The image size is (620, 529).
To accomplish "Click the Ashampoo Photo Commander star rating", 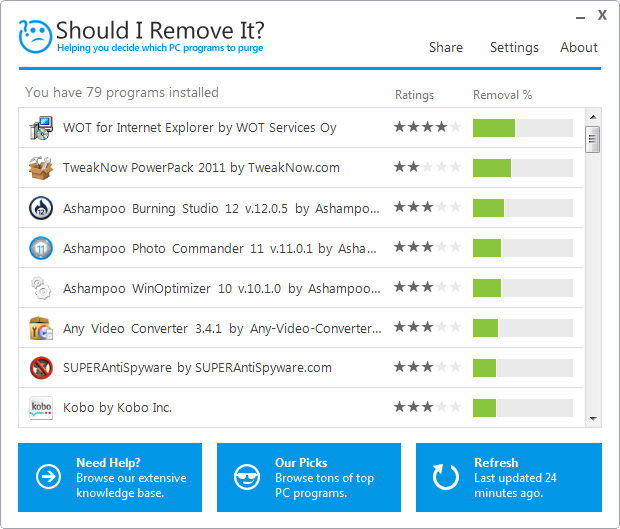I will click(427, 247).
